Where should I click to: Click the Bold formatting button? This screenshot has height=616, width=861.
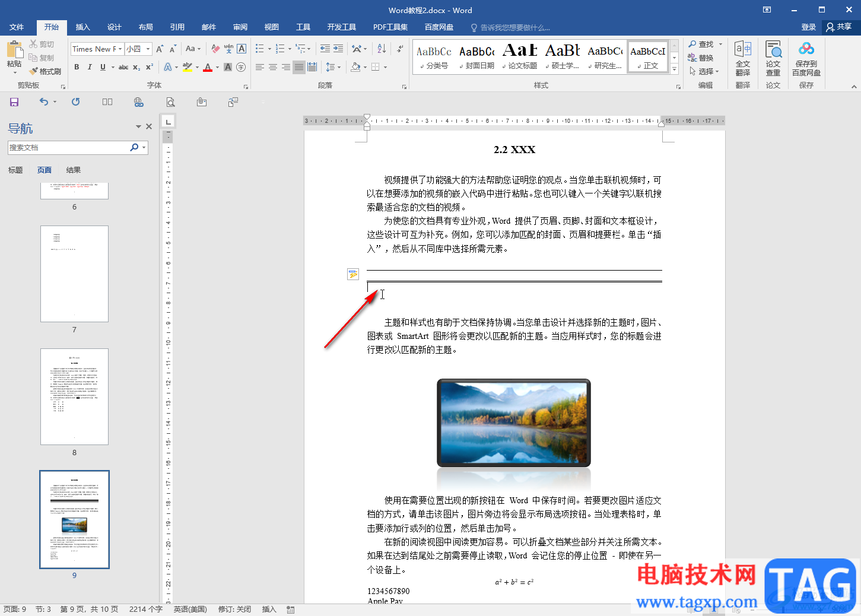pos(77,67)
